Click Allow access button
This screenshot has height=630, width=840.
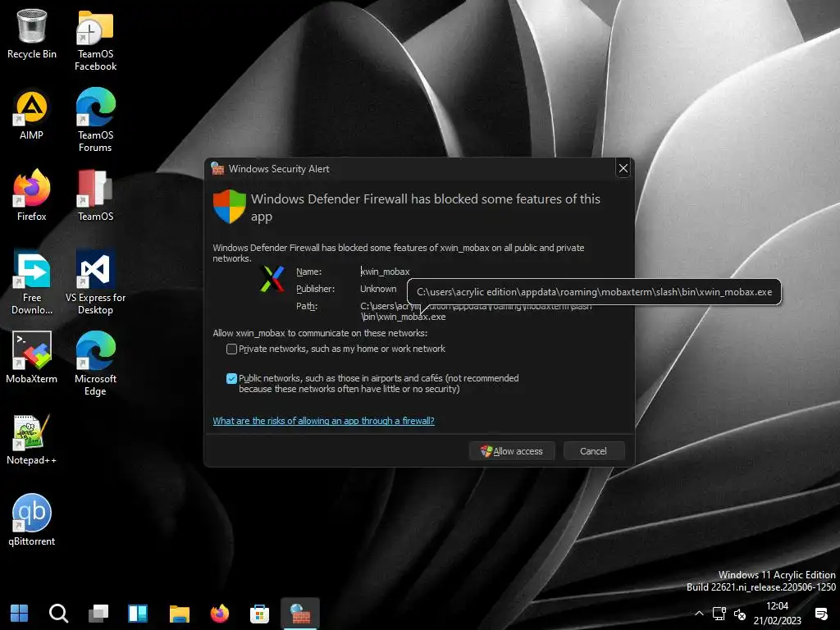[512, 451]
